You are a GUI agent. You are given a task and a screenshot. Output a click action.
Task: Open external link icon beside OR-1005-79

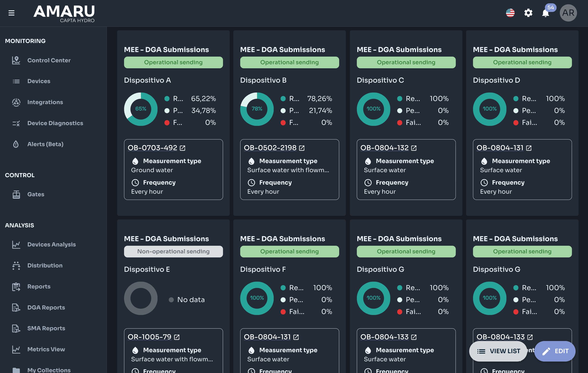(177, 337)
